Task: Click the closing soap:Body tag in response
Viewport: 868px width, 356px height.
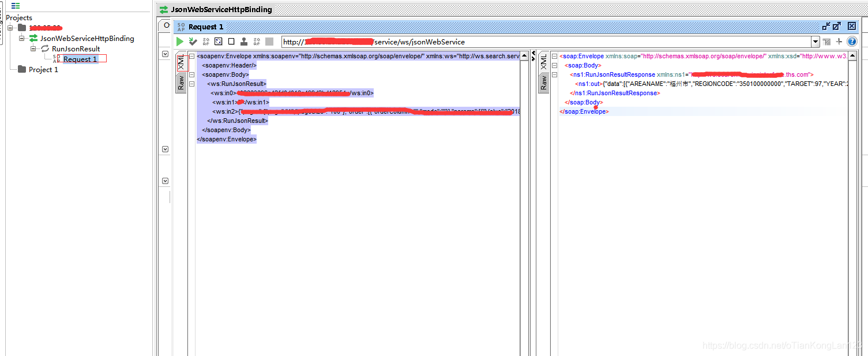Action: tap(584, 102)
